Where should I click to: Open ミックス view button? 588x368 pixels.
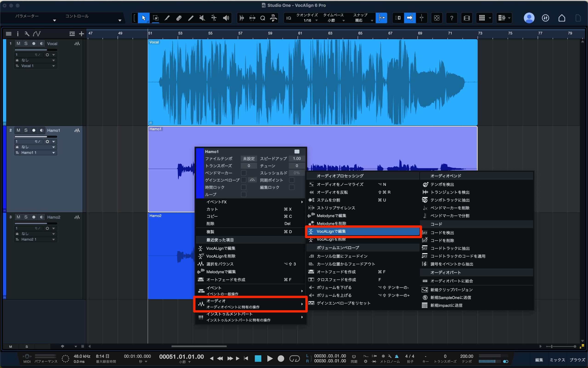pos(557,360)
